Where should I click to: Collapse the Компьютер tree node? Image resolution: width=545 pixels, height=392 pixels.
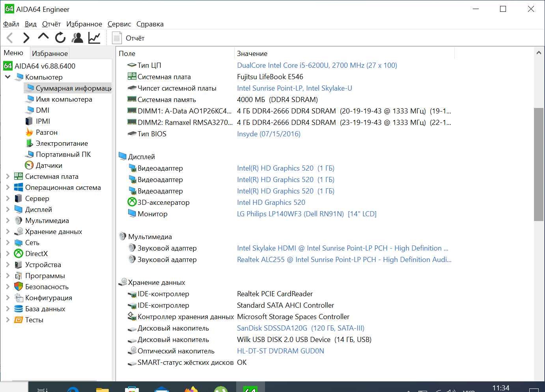click(x=7, y=77)
